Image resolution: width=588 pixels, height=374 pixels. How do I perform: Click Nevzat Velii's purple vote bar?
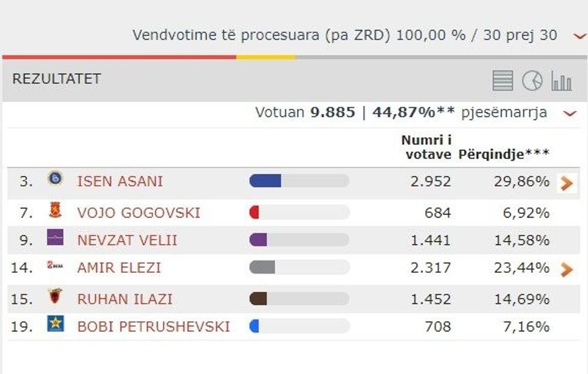tap(259, 240)
